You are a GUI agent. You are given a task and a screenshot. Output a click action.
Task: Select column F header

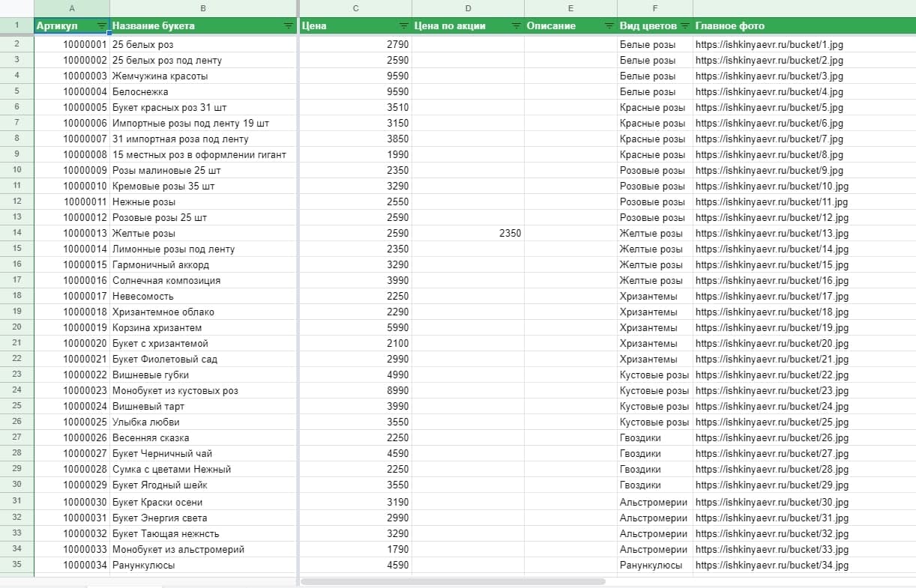[x=656, y=8]
